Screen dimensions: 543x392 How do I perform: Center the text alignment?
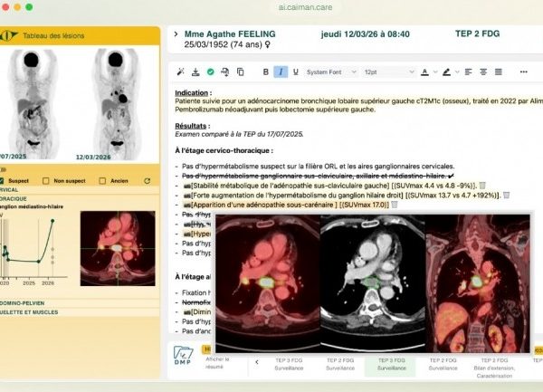(483, 72)
